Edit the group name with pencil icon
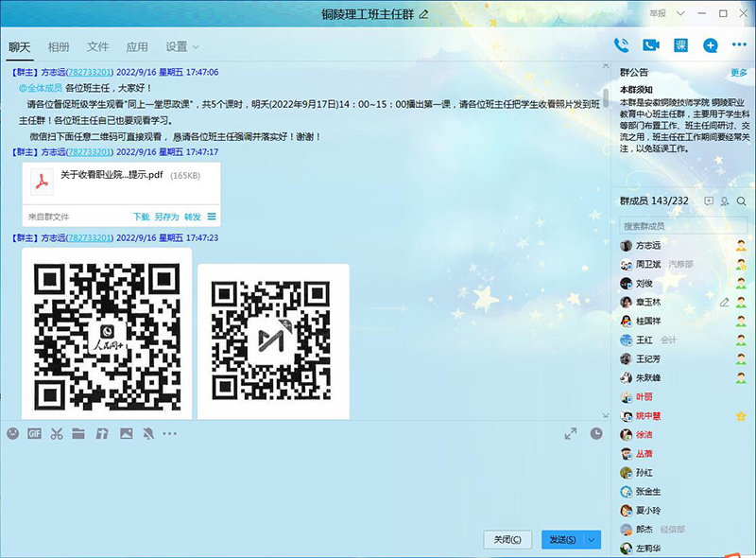This screenshot has width=756, height=558. (423, 14)
